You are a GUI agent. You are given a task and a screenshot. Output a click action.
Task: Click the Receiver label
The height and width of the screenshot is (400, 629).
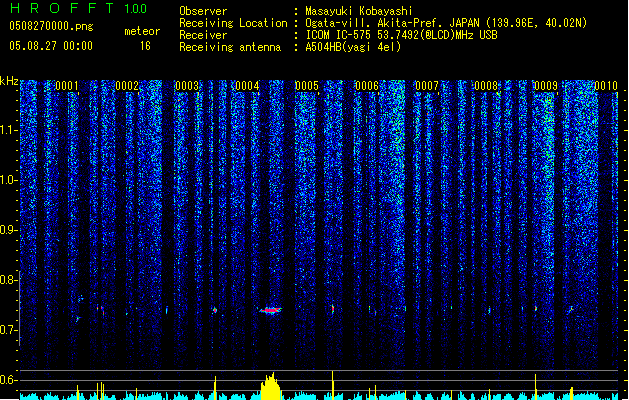(203, 35)
